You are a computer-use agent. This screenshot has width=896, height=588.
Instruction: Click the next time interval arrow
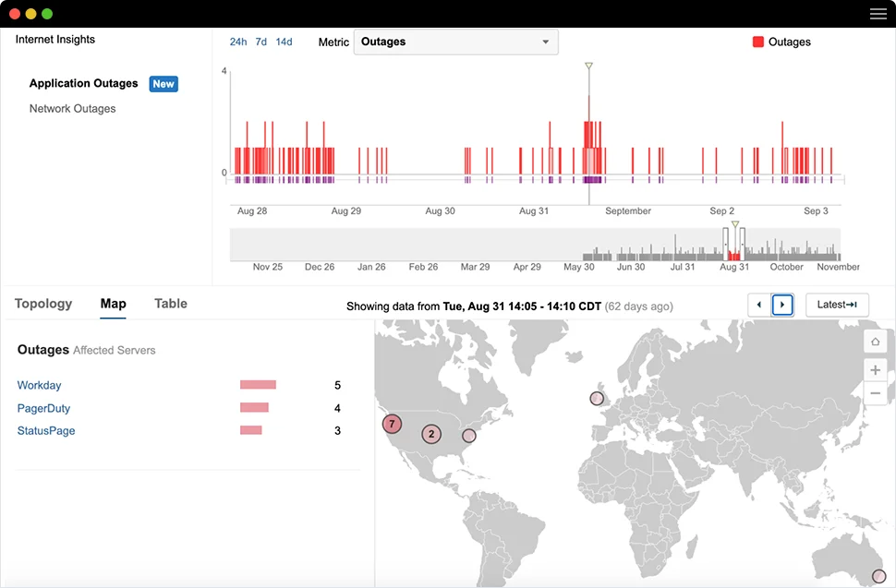pos(782,305)
